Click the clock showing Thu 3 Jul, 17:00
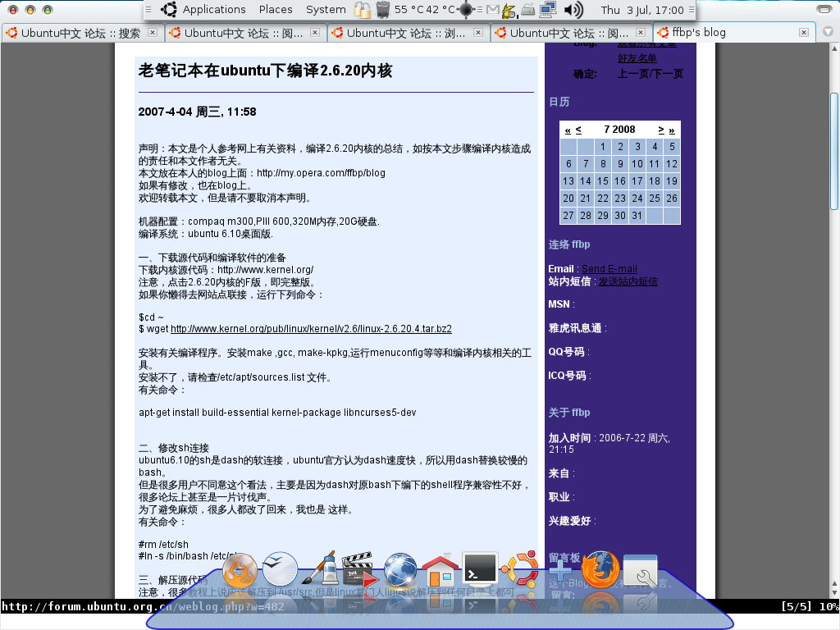840x630 pixels. pyautogui.click(x=641, y=10)
